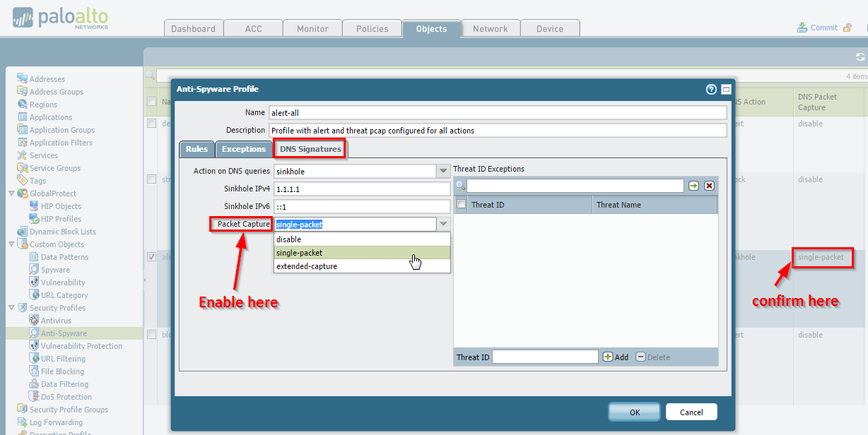Choose disable from Packet Capture list

point(362,239)
